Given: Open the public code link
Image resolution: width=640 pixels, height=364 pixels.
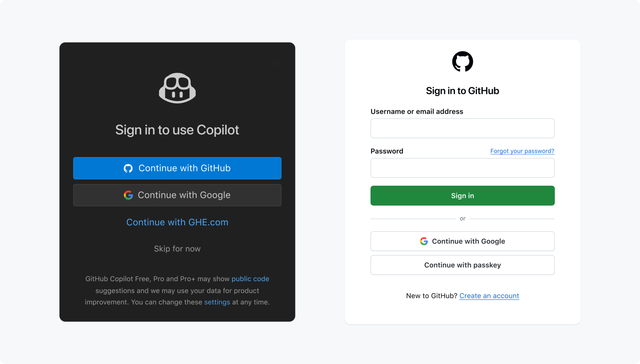Looking at the screenshot, I should pyautogui.click(x=250, y=279).
